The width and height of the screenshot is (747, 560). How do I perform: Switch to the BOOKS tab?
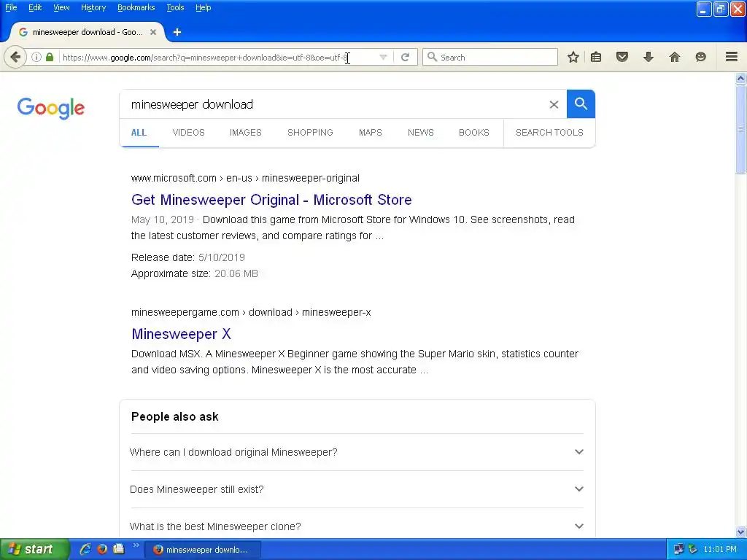tap(474, 133)
